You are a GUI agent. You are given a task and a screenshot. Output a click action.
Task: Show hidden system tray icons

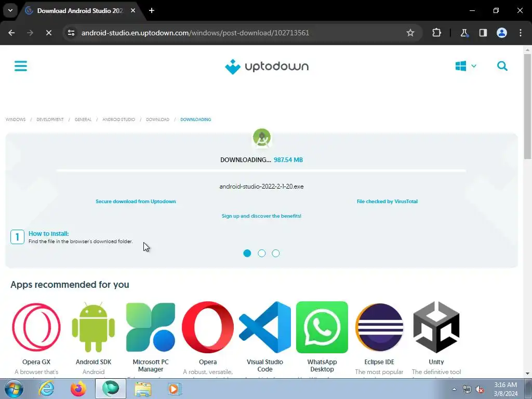[x=454, y=389]
